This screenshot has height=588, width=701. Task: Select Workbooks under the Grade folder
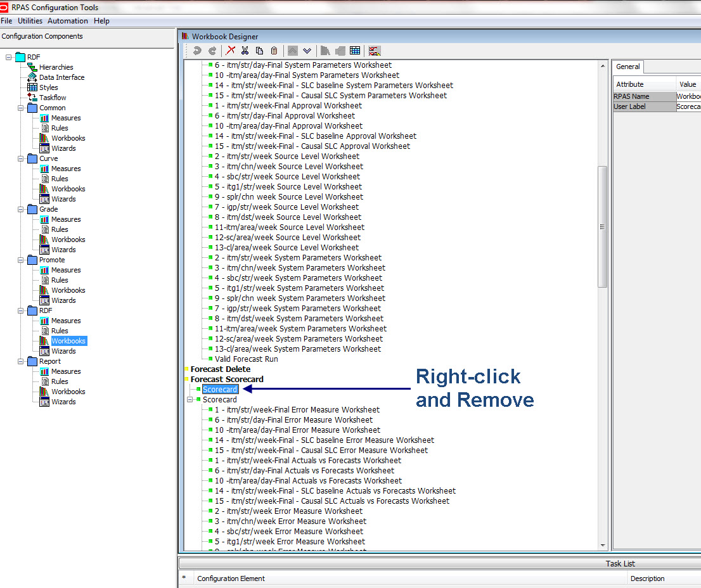click(x=68, y=240)
